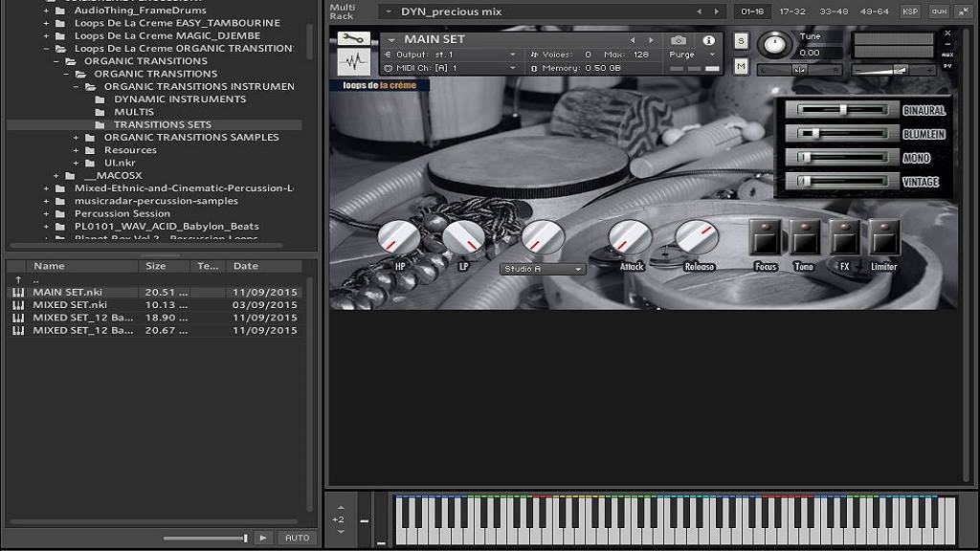
Task: Click the KSP script button
Action: point(910,11)
